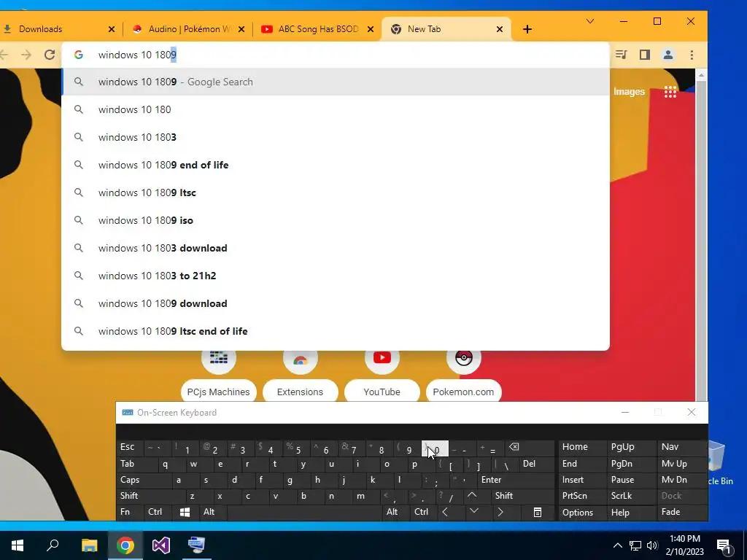Open the YouTube shortcut
Image resolution: width=747 pixels, height=560 pixels.
382,392
